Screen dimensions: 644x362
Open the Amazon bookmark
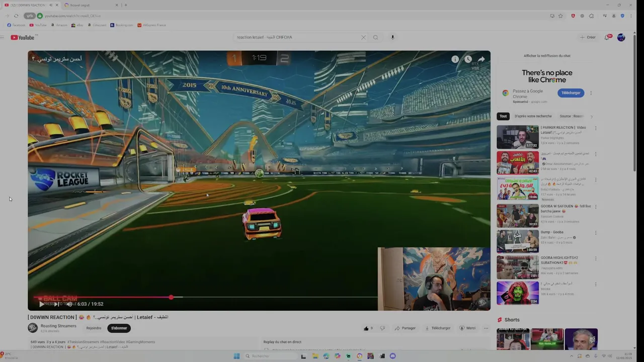[x=59, y=25]
